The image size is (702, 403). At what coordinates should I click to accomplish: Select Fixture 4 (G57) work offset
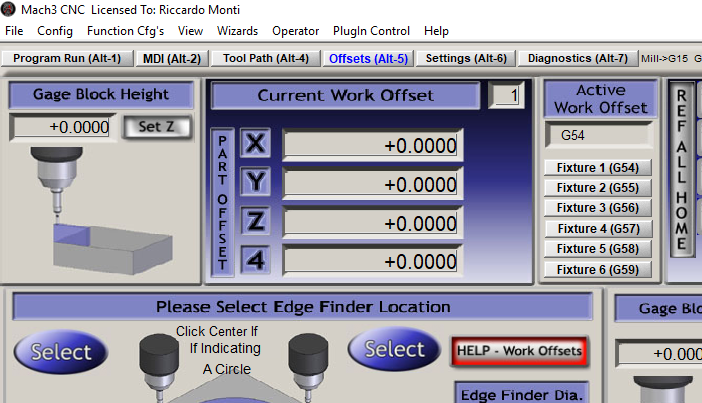597,229
